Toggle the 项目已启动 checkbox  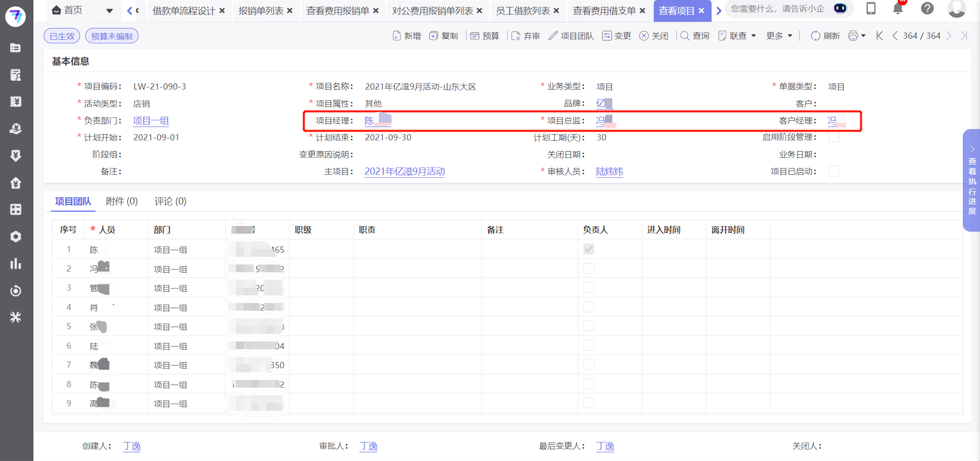(833, 171)
